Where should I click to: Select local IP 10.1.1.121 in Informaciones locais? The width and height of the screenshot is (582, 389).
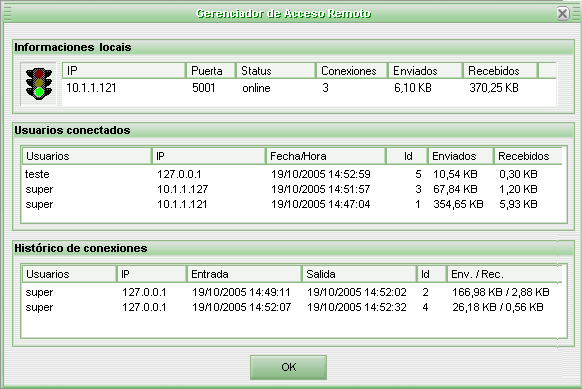click(x=91, y=88)
